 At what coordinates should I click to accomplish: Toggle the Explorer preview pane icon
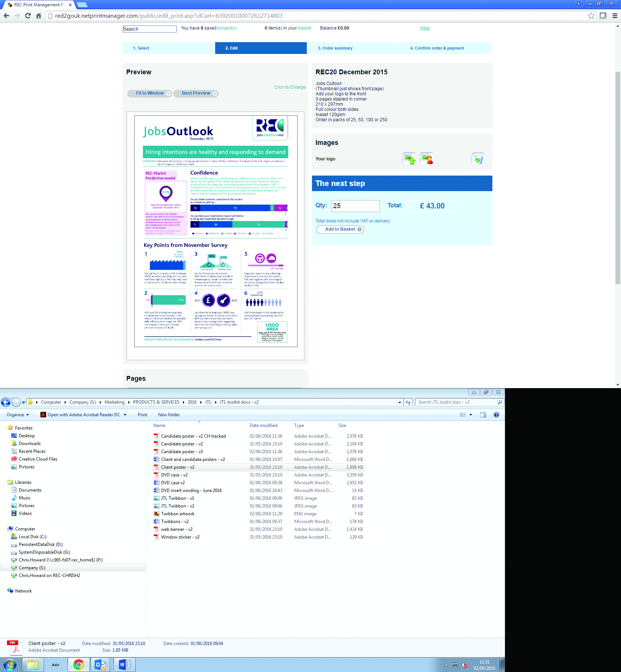point(483,415)
